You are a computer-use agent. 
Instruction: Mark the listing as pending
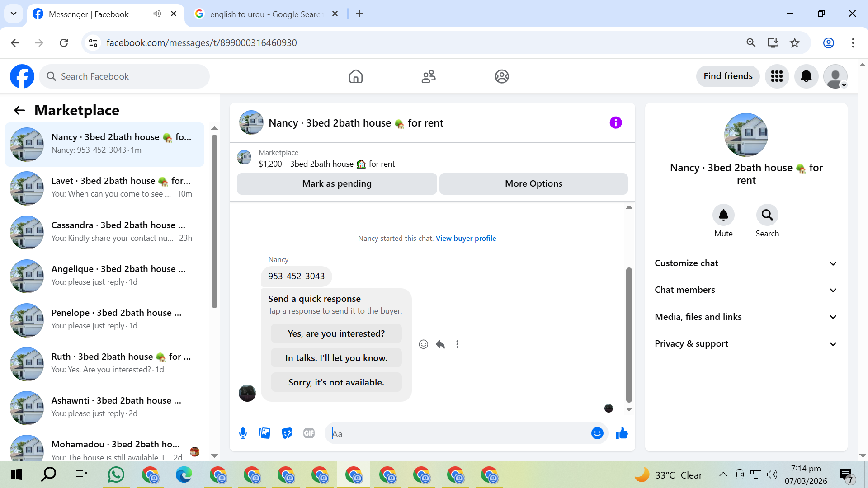[x=337, y=184]
